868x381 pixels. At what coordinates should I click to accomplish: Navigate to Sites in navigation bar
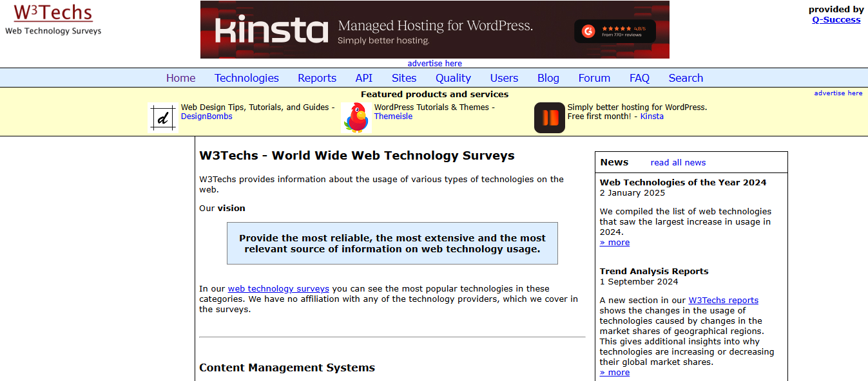click(x=404, y=78)
